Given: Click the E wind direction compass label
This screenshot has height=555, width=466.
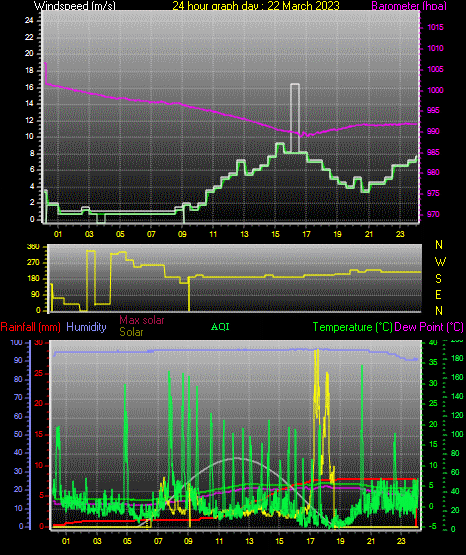Looking at the screenshot, I should pos(438,295).
